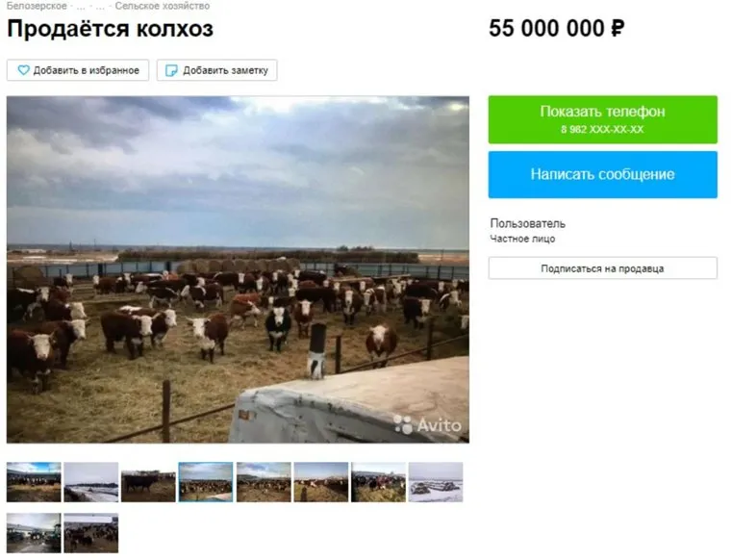The image size is (731, 560).
Task: Click the Пользователь seller name link
Action: 528,223
